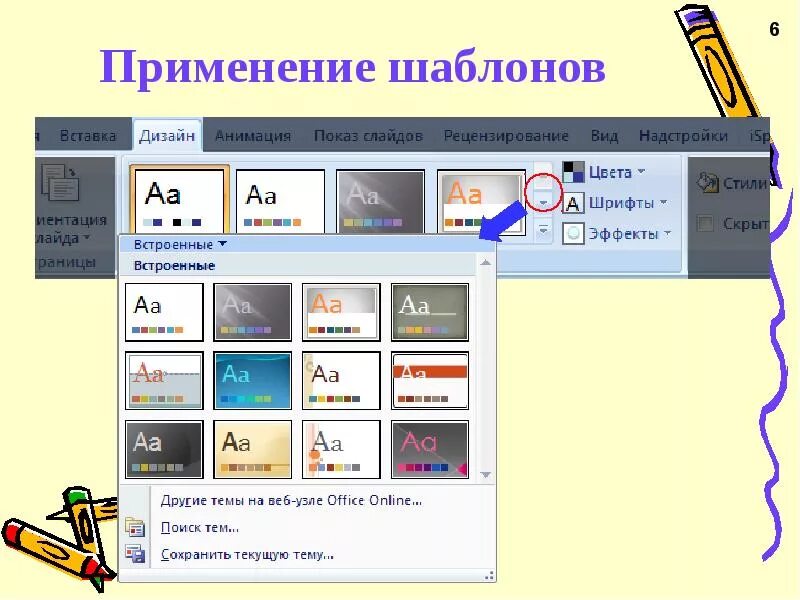Open Другие темы на веб-узле Office Online
Viewport: 800px width, 600px height.
291,501
